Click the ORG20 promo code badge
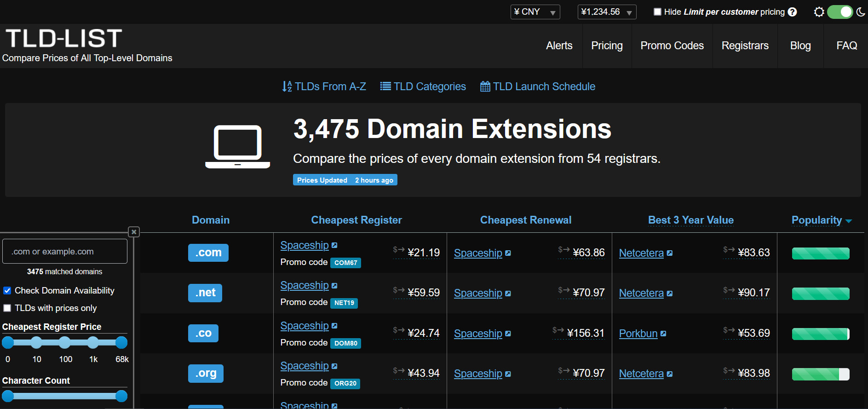Screen dimensions: 868x409 pyautogui.click(x=345, y=383)
